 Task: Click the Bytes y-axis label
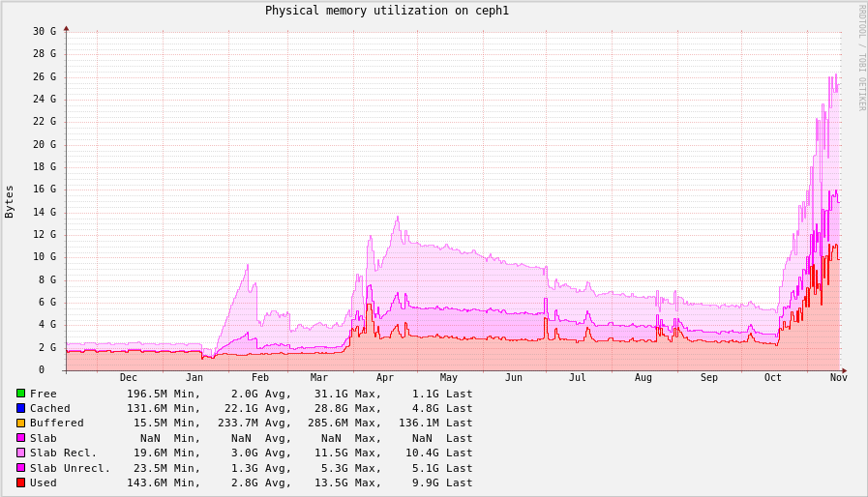[x=10, y=201]
